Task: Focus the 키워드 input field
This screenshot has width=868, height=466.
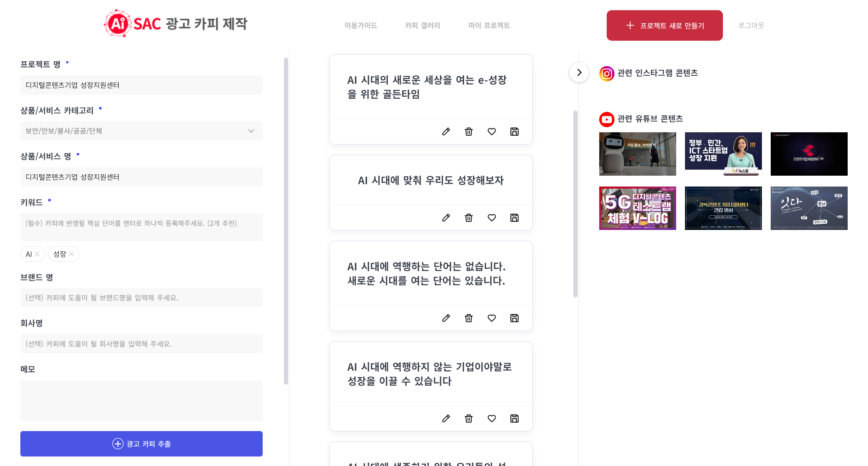Action: coord(141,227)
